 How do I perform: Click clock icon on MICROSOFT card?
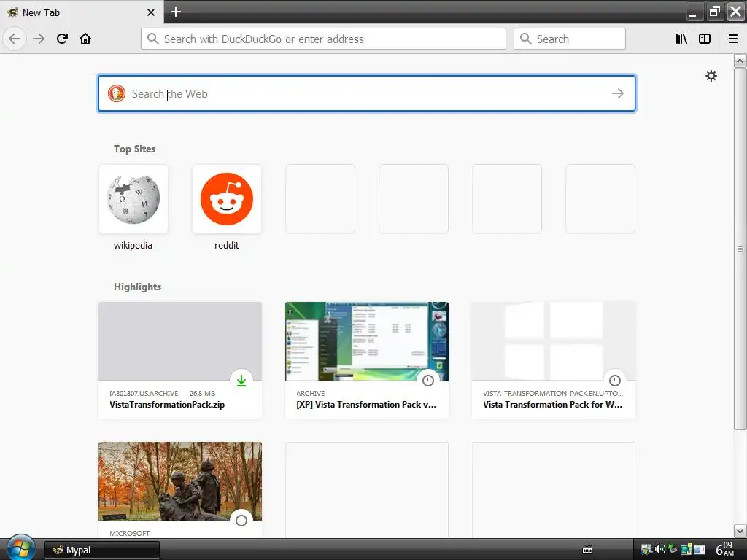(x=241, y=521)
